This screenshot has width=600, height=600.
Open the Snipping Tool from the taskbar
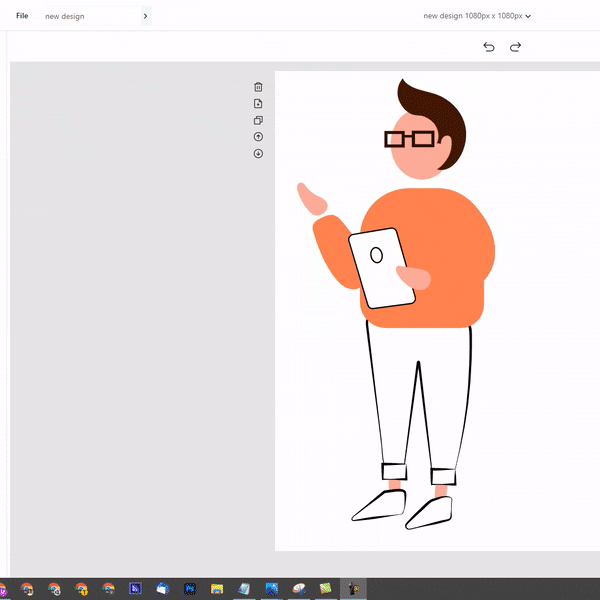tap(299, 588)
